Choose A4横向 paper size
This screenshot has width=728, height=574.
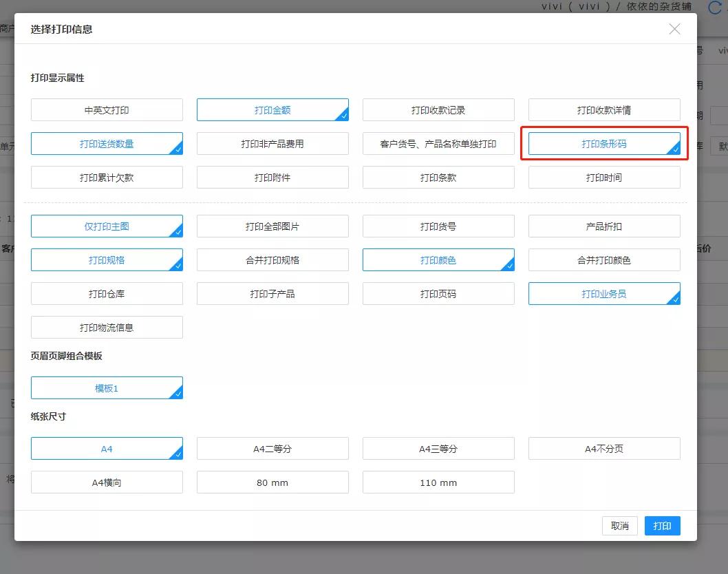pyautogui.click(x=107, y=482)
